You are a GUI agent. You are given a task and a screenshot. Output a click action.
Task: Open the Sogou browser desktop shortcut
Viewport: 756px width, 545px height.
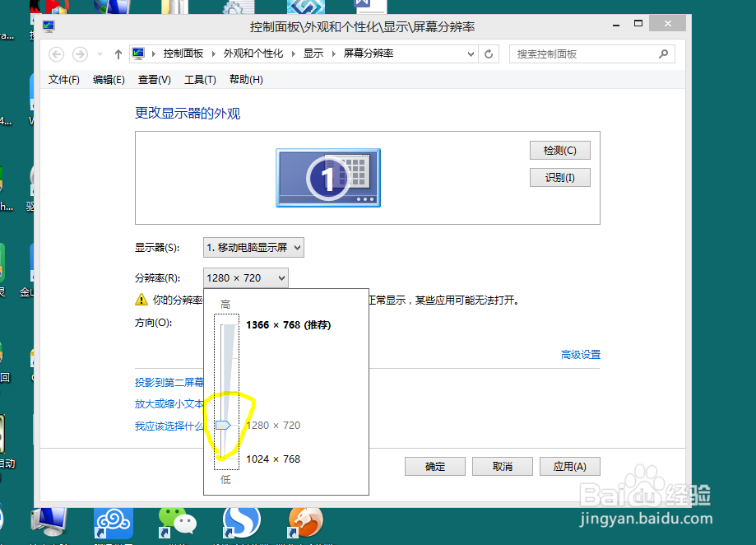[x=241, y=524]
